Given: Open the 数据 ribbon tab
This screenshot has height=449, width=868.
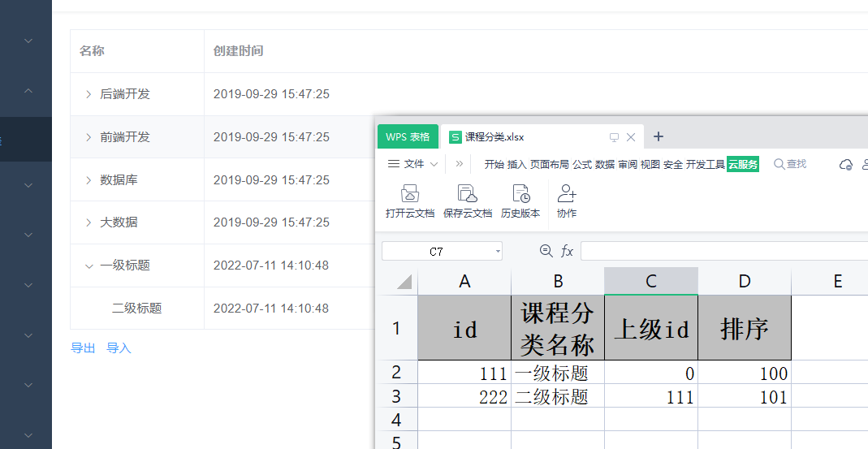Looking at the screenshot, I should coord(605,165).
